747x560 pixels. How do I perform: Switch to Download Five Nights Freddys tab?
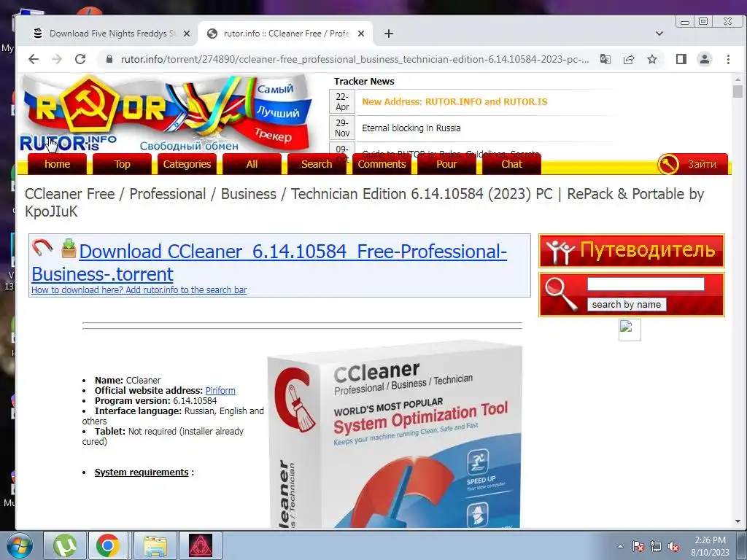[x=111, y=34]
